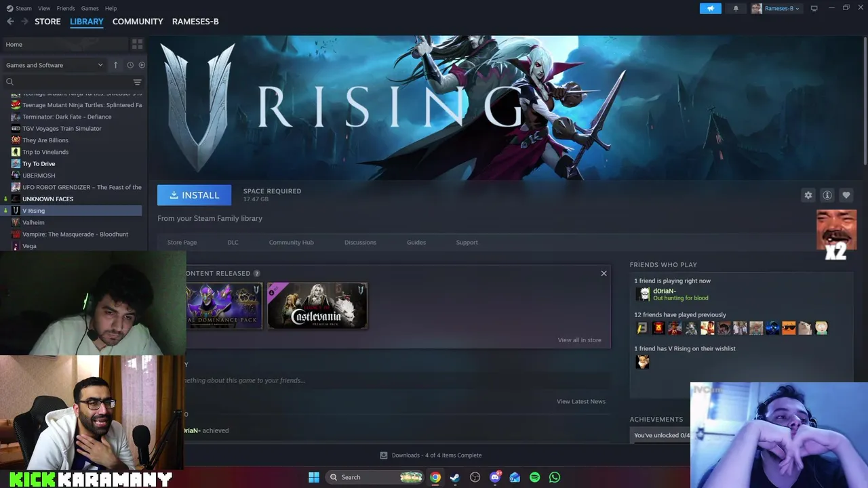Open Steam announcements megaphone button

coord(710,8)
